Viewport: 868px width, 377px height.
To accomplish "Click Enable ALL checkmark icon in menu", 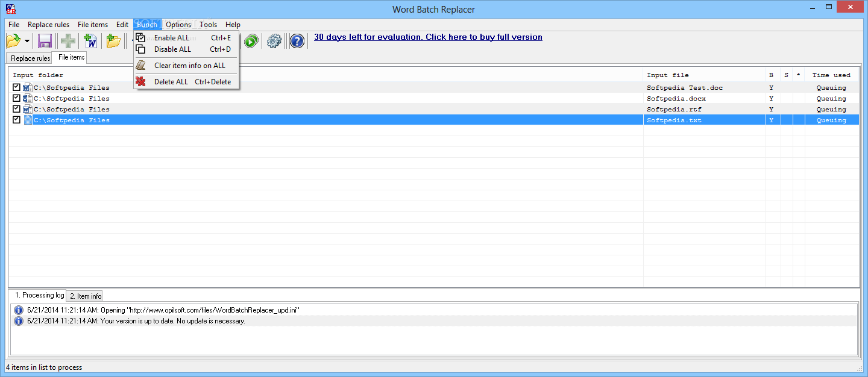I will [141, 38].
